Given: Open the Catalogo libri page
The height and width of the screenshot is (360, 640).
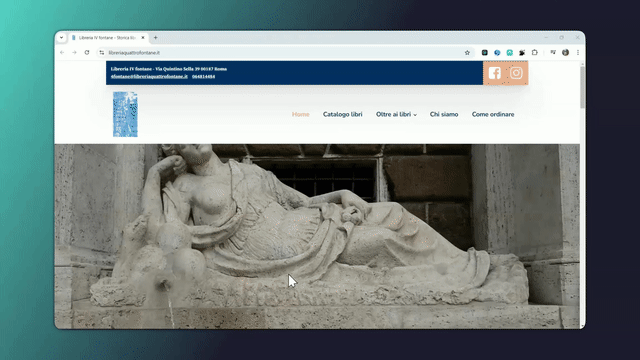Looking at the screenshot, I should (342, 114).
